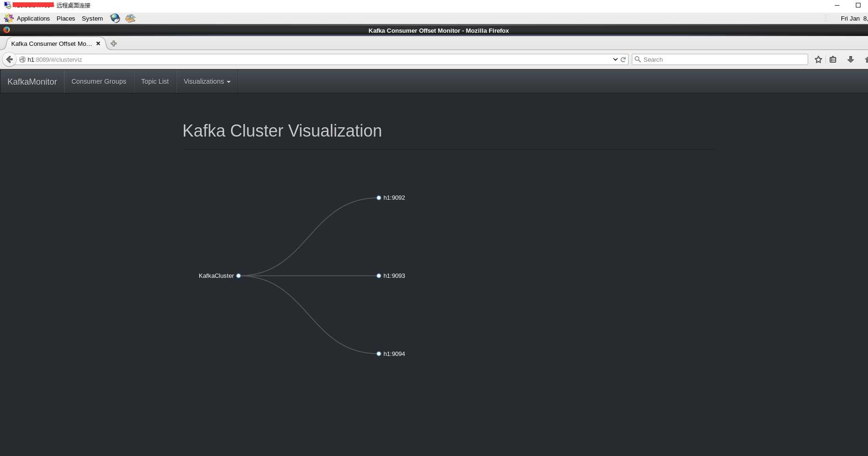Click the KafkaCluster root node
Image resolution: width=868 pixels, height=456 pixels.
239,276
